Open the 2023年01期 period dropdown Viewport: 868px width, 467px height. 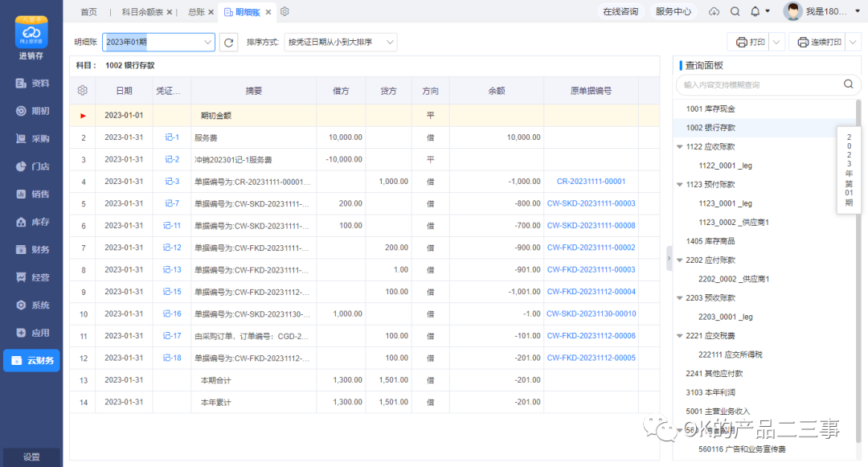click(158, 43)
